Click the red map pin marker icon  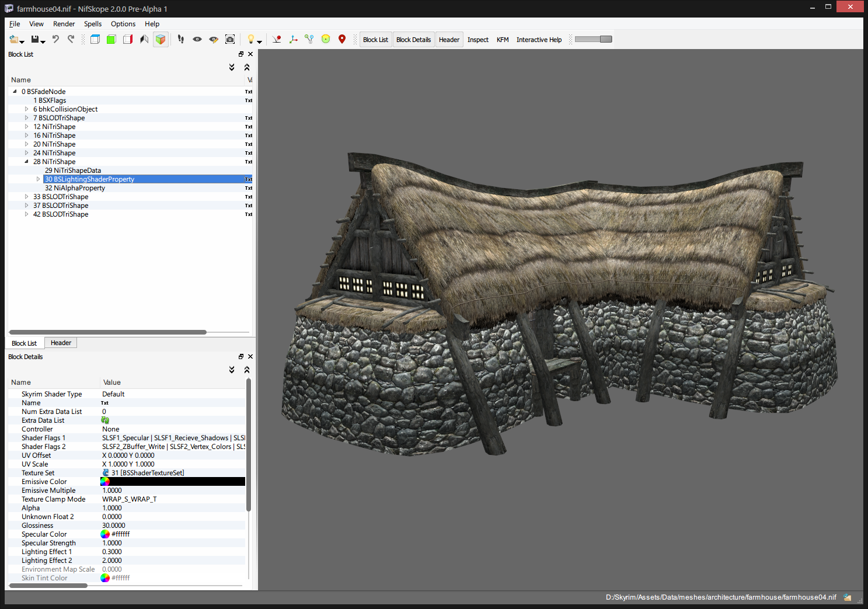(x=342, y=39)
